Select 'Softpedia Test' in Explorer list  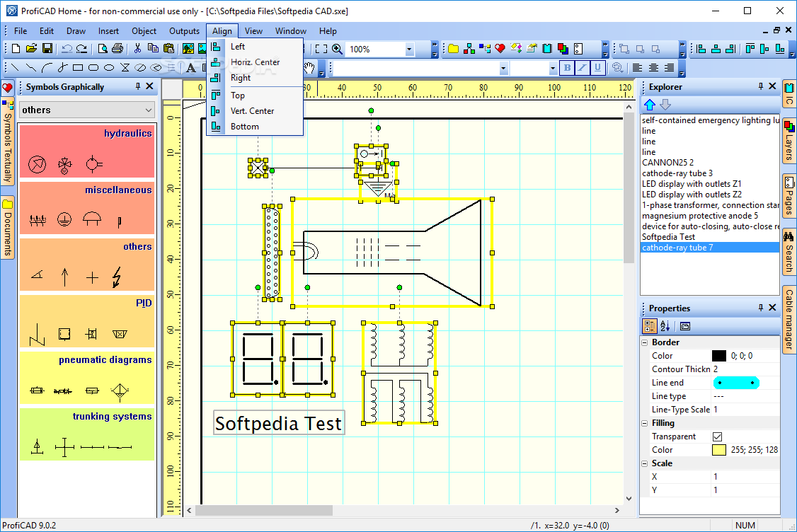click(668, 237)
